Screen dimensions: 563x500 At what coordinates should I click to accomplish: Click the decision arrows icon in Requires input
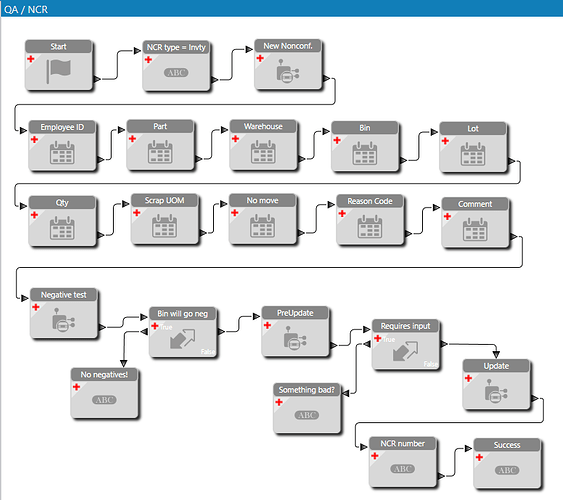405,351
